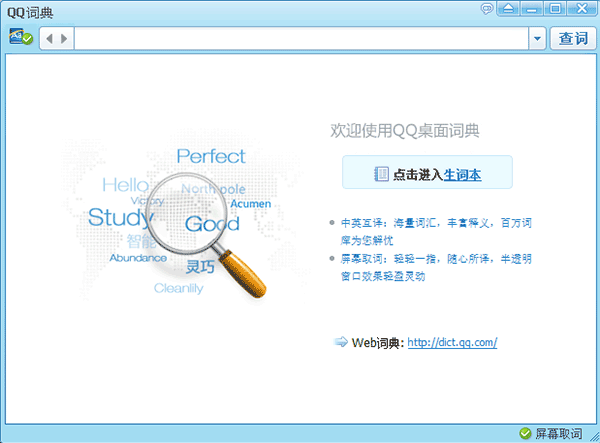Click the 屏幕取词 feature description paragraph
Screen dimensions: 600x443
pyautogui.click(x=436, y=267)
